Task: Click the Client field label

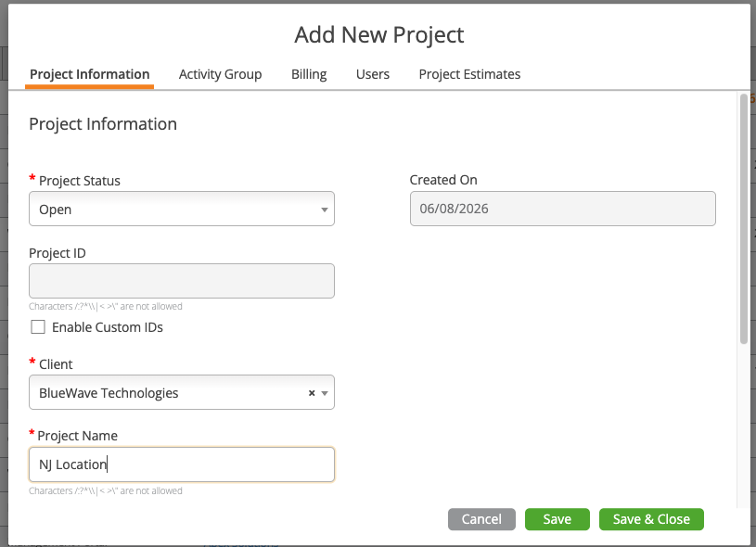Action: 56,364
